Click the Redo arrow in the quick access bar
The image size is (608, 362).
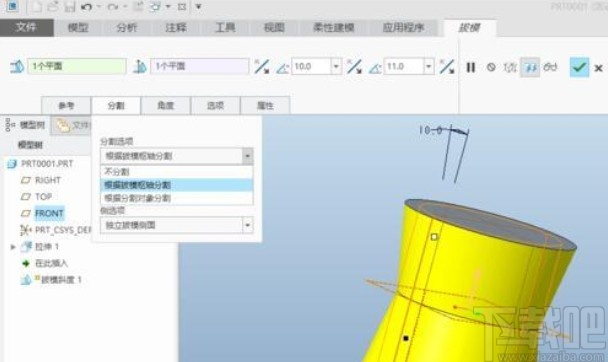113,7
